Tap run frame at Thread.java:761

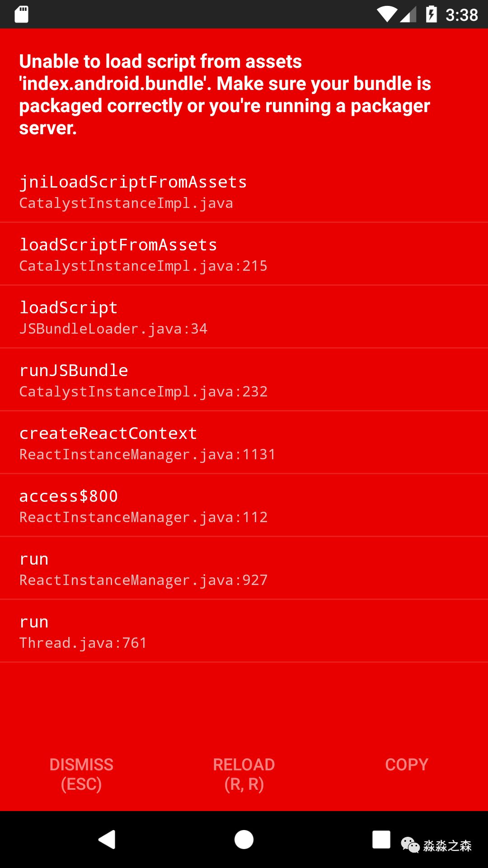click(244, 631)
